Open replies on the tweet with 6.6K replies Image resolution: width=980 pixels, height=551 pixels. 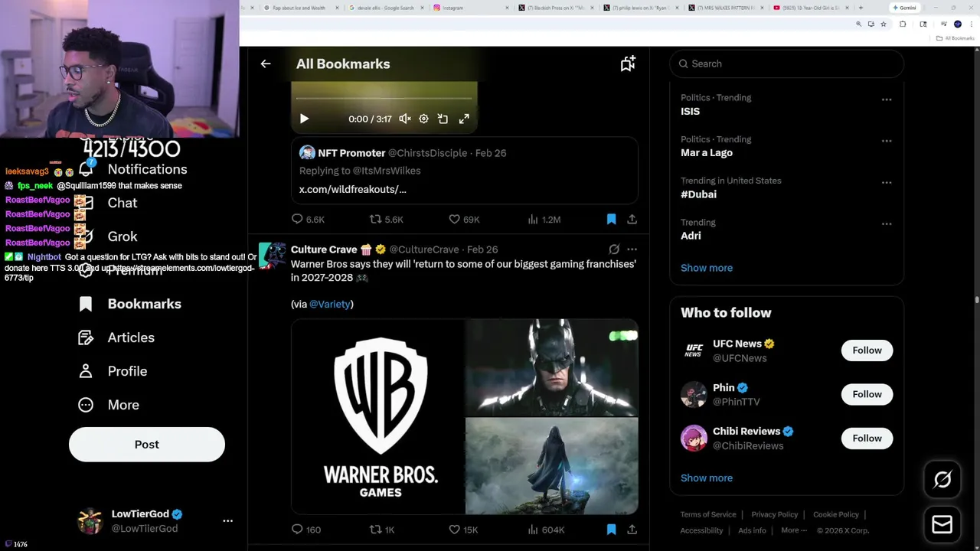tap(308, 219)
